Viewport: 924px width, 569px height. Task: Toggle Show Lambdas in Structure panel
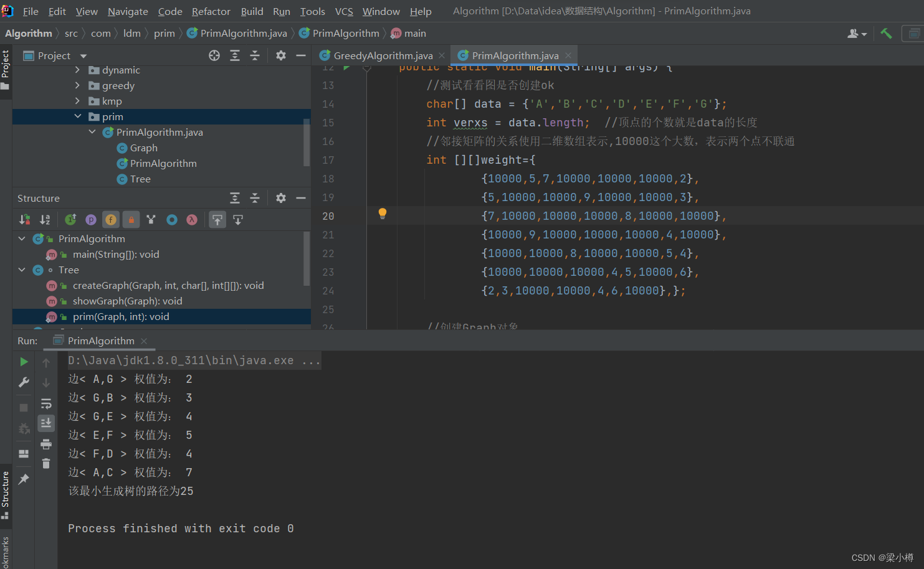(192, 220)
